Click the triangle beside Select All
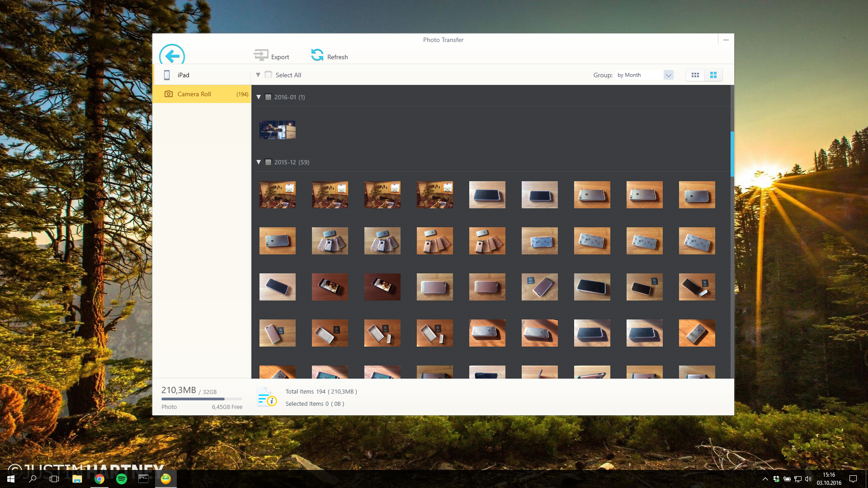 258,75
